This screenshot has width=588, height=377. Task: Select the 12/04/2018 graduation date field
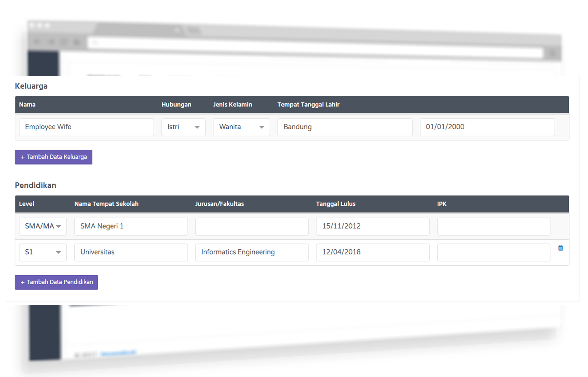click(372, 252)
